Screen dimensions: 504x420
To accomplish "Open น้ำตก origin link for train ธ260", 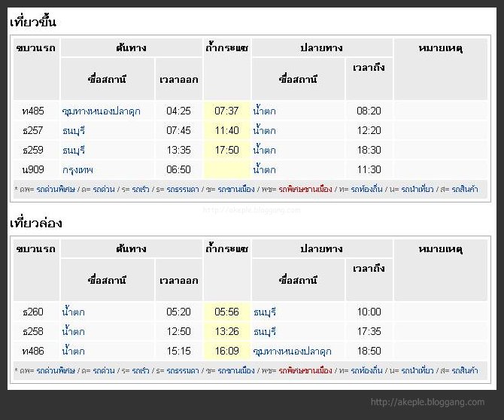I will tap(73, 312).
